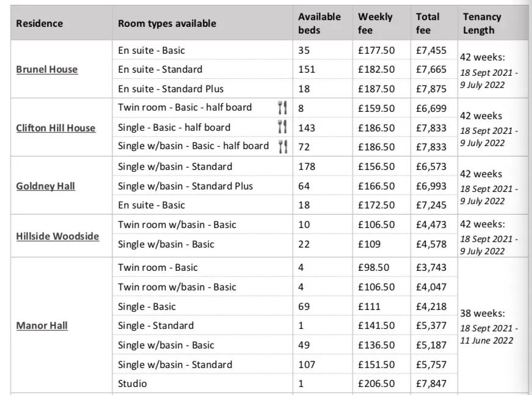Image resolution: width=532 pixels, height=395 pixels.
Task: Select the Room types available header
Action: point(167,23)
